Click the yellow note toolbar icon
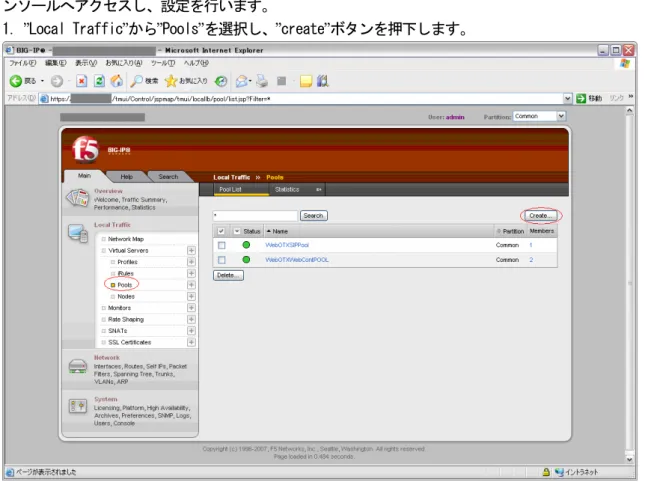Viewport: 645px width, 482px height. pyautogui.click(x=306, y=81)
